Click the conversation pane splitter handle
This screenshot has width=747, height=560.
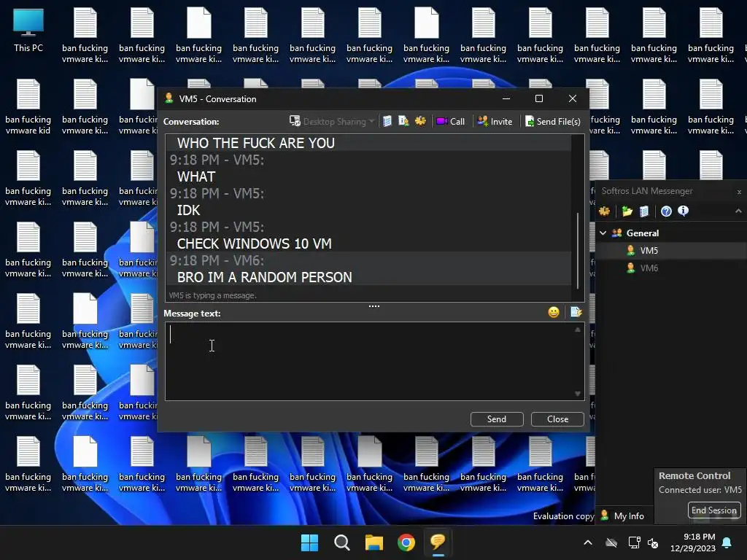pos(374,306)
